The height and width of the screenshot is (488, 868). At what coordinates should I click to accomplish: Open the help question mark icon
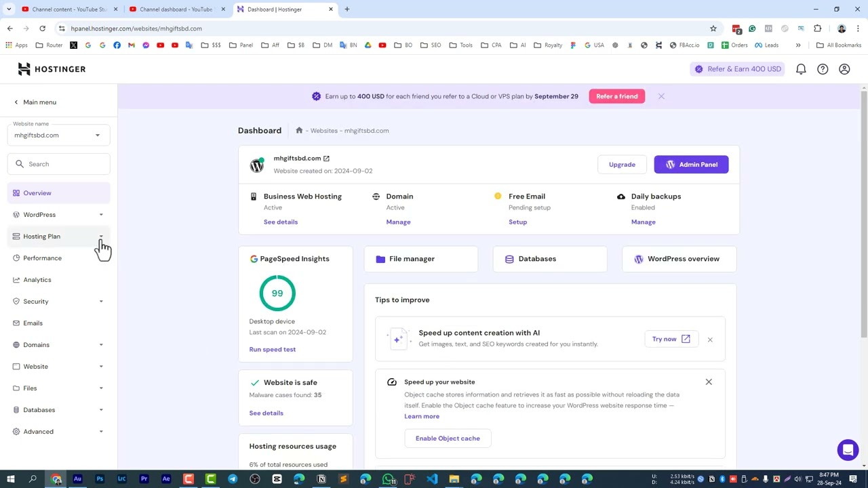[x=823, y=69]
